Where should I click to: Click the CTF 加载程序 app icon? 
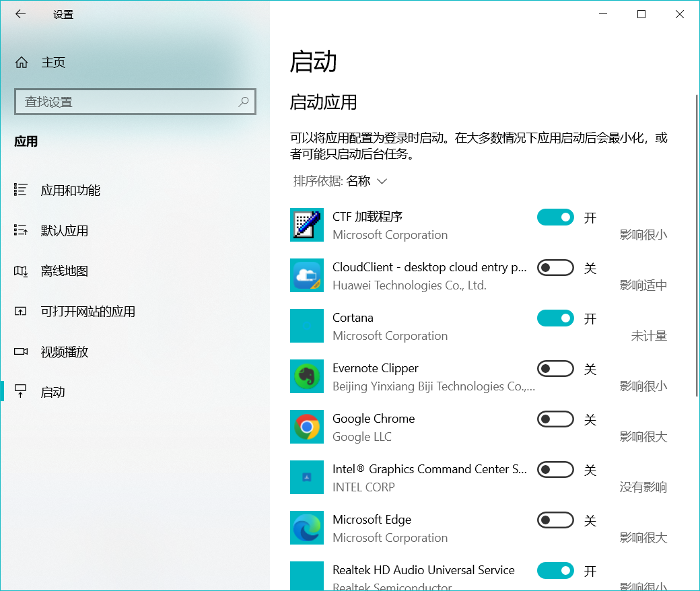[x=307, y=225]
